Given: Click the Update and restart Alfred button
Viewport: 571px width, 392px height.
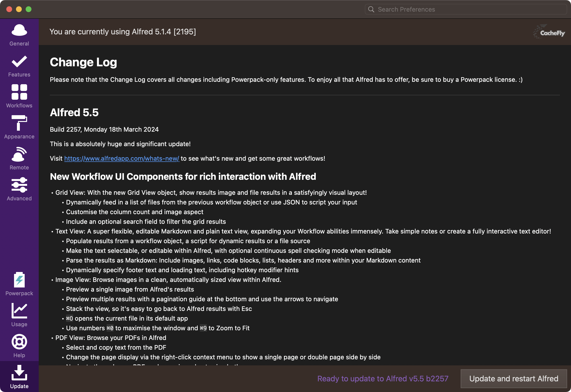Looking at the screenshot, I should pyautogui.click(x=513, y=378).
